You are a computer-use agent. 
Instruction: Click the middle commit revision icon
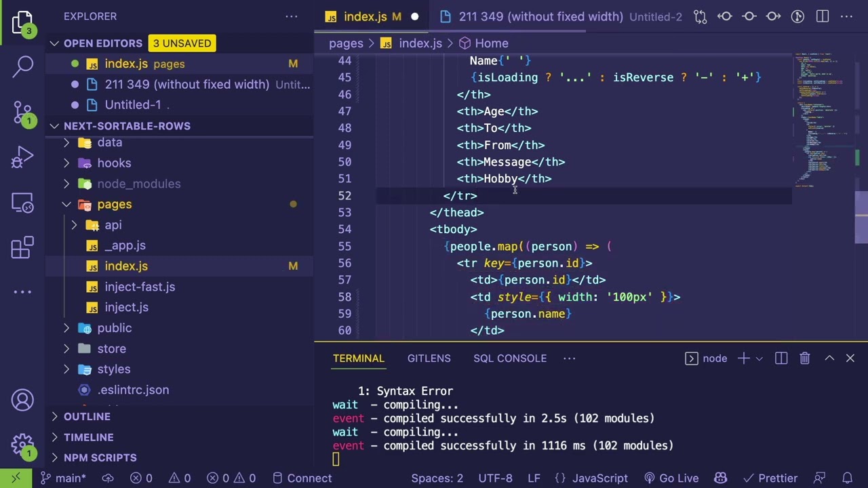tap(749, 16)
